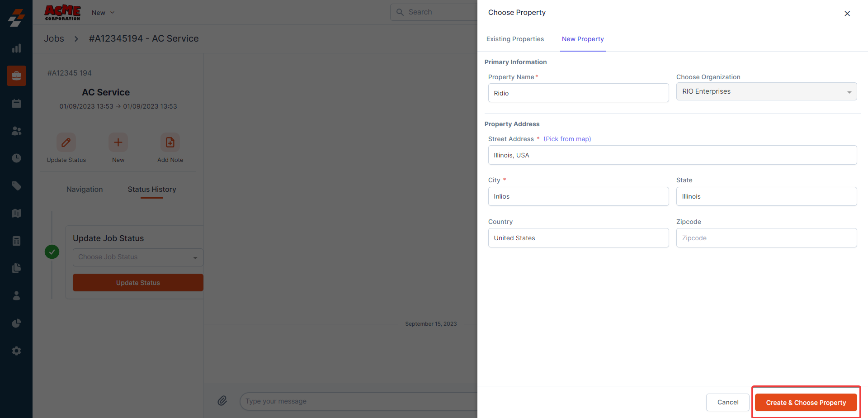This screenshot has height=418, width=868.
Task: Switch to the Existing Properties tab
Action: (x=515, y=39)
